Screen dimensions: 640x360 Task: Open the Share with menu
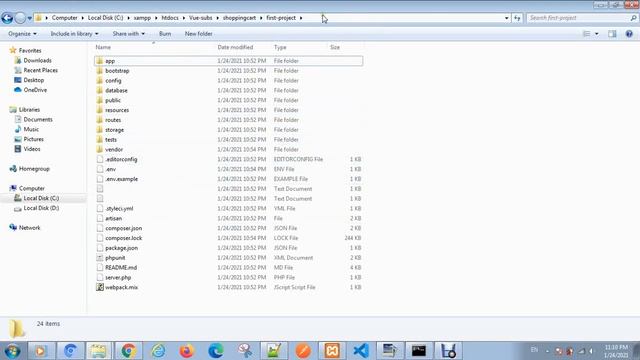pos(129,34)
